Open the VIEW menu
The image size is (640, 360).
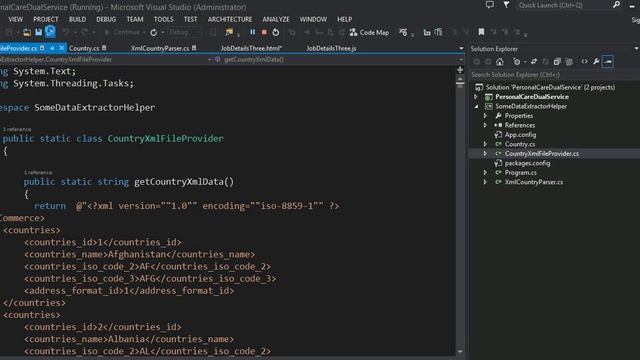pyautogui.click(x=16, y=19)
